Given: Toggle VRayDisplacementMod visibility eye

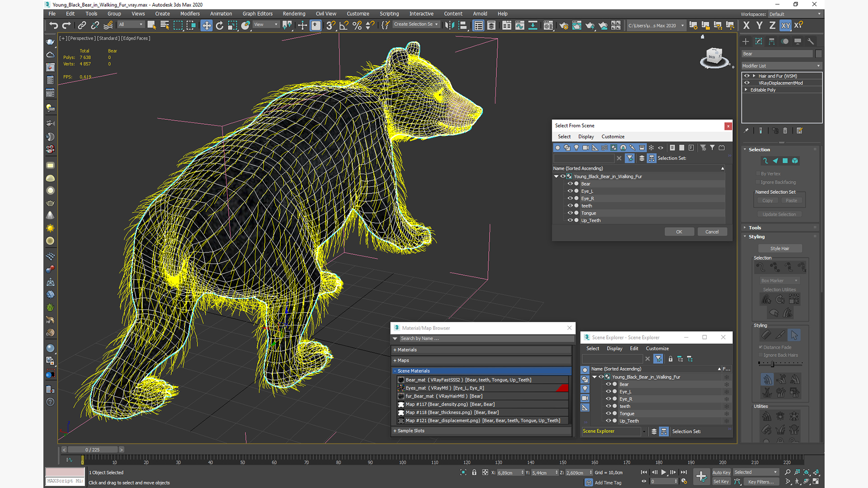Looking at the screenshot, I should (747, 83).
